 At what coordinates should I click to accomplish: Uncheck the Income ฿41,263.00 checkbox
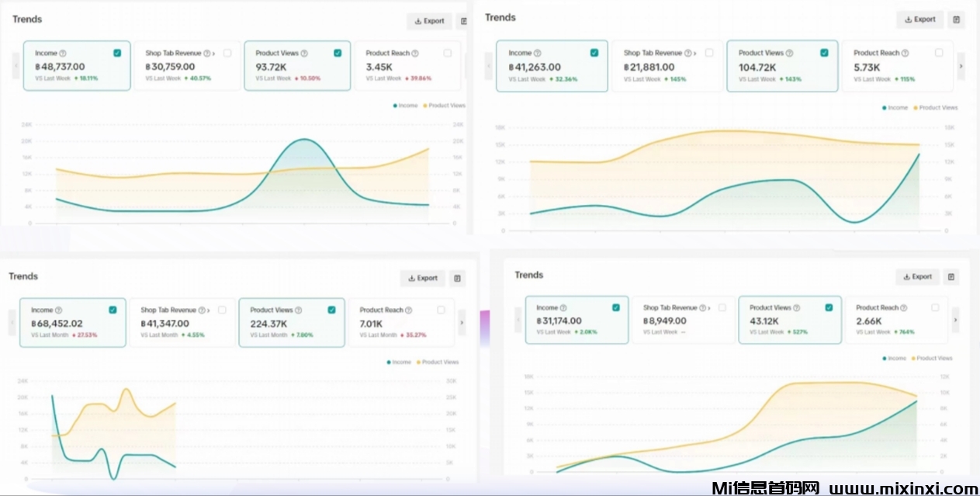[x=594, y=53]
